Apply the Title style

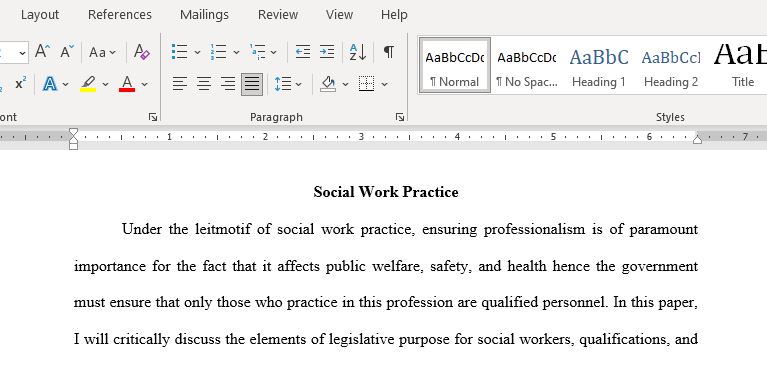740,66
